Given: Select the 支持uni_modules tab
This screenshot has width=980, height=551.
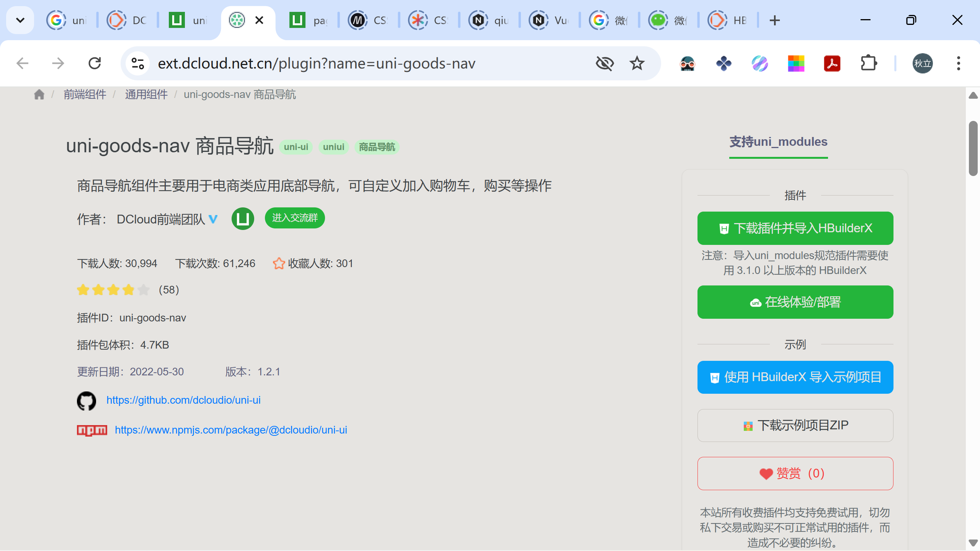Looking at the screenshot, I should click(x=778, y=142).
